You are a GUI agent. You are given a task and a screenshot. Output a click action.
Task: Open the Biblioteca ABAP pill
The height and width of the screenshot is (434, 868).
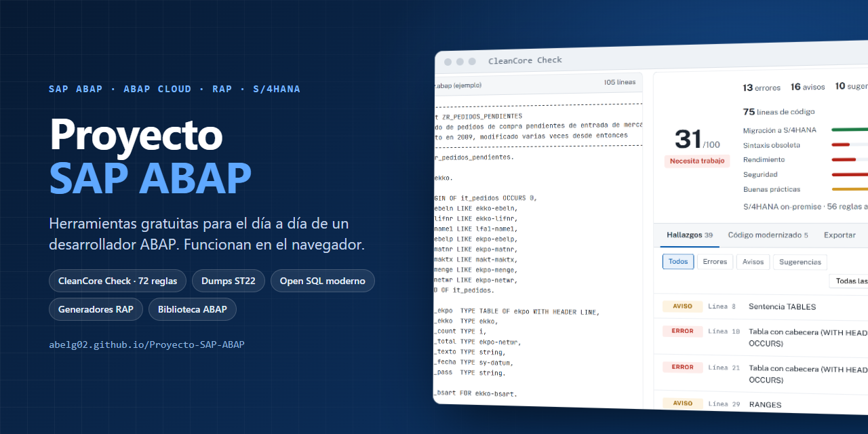[193, 309]
